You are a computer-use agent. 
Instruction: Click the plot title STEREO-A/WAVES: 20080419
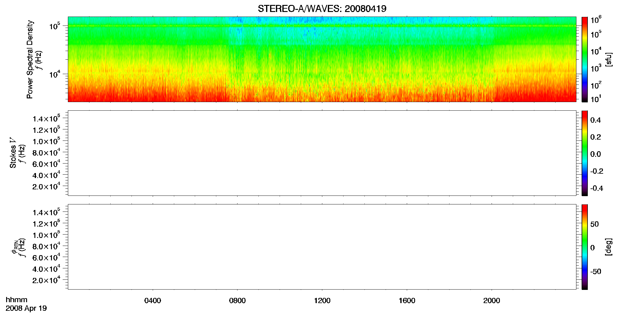(x=322, y=9)
